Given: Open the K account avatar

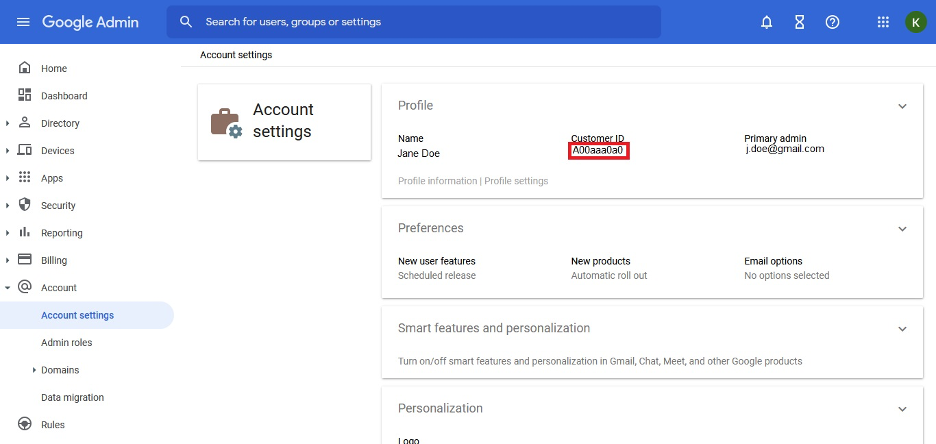Looking at the screenshot, I should coord(916,22).
